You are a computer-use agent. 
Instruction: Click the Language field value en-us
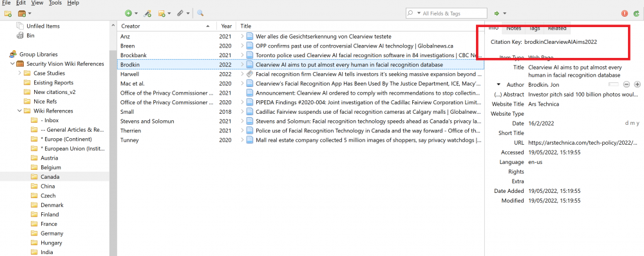pyautogui.click(x=536, y=162)
